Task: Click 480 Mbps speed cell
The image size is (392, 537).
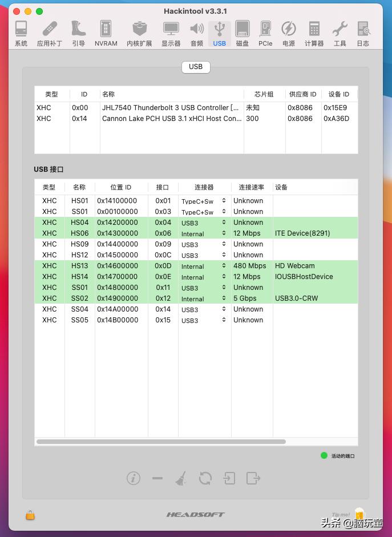Action: click(x=249, y=266)
